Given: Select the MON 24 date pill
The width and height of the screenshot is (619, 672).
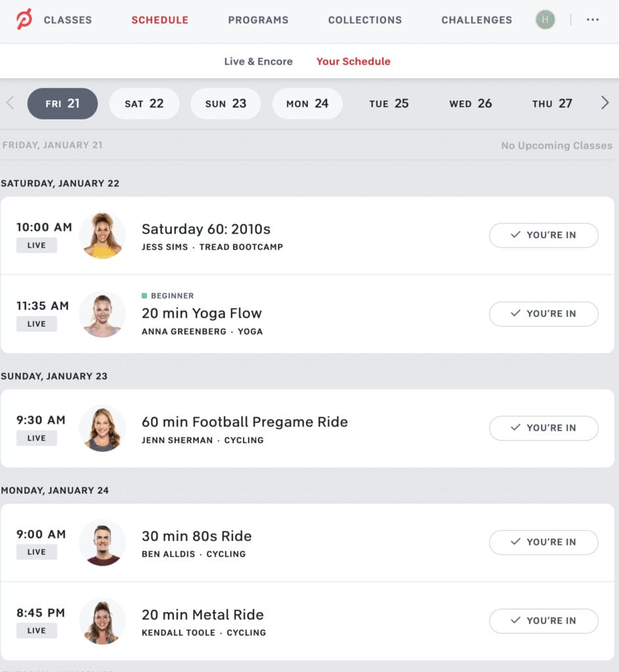Looking at the screenshot, I should (307, 104).
